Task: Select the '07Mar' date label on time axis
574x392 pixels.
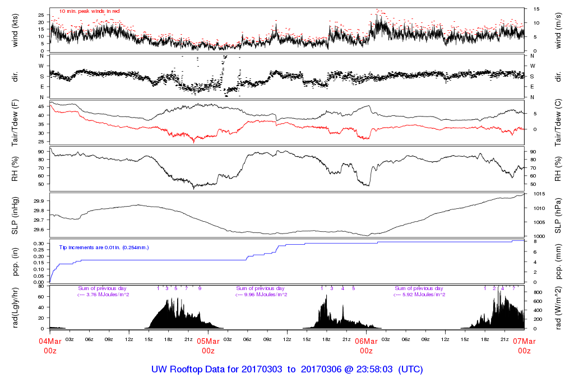Action: (524, 342)
